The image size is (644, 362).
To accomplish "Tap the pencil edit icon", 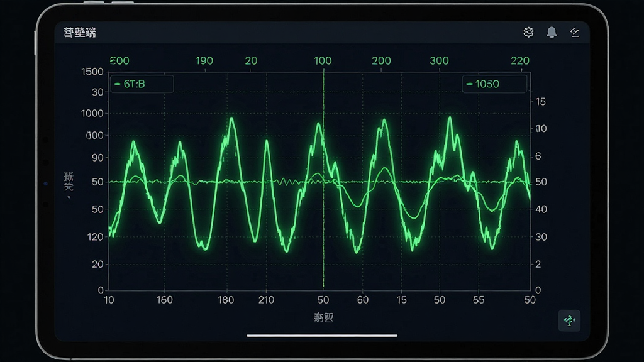I will (575, 33).
